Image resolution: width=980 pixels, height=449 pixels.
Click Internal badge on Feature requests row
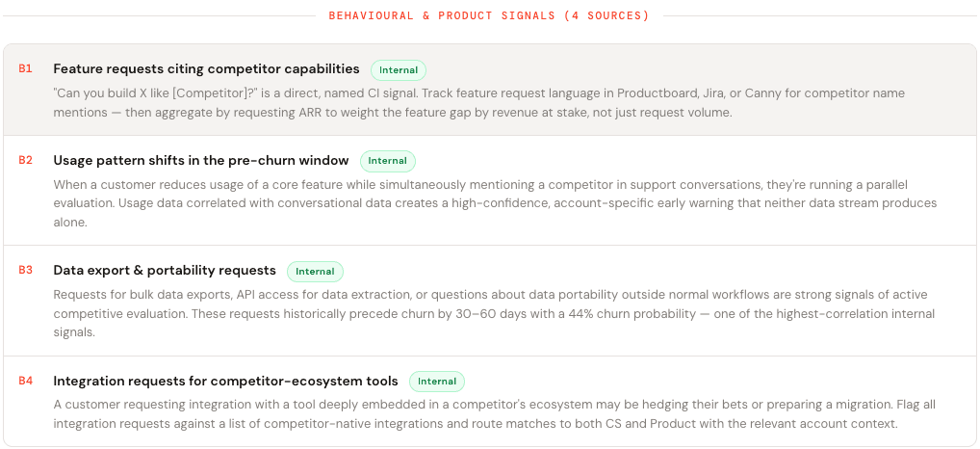(x=399, y=70)
